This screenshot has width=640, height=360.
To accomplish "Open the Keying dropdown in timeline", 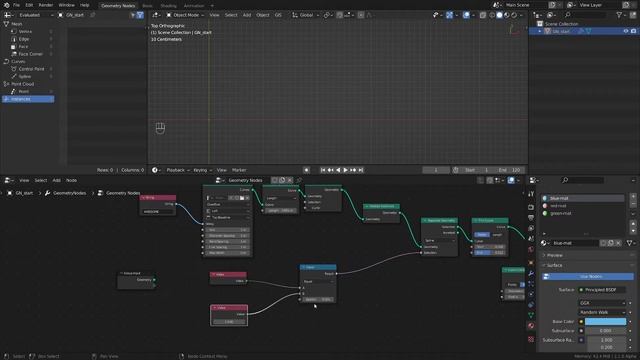I will point(202,170).
